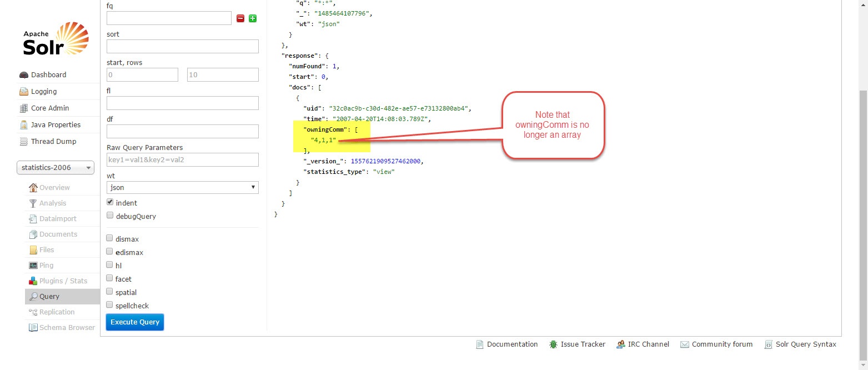Uncheck the indent checkbox

110,203
